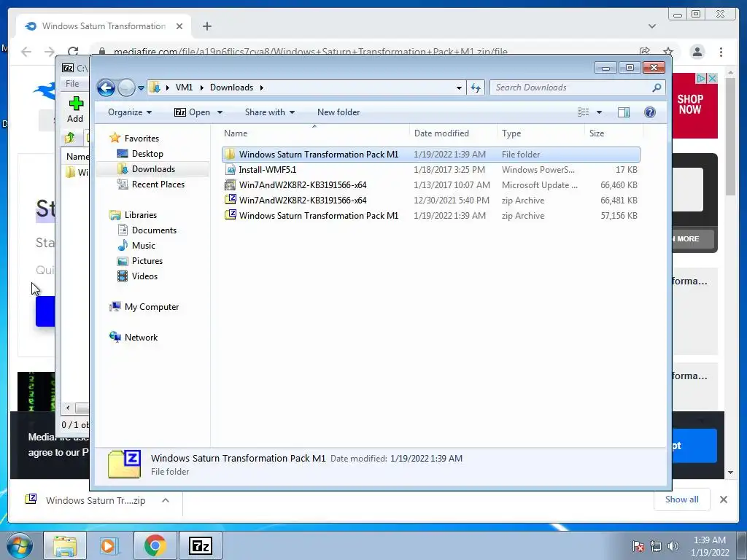The image size is (747, 560).
Task: Change the view icon button
Action: (583, 112)
